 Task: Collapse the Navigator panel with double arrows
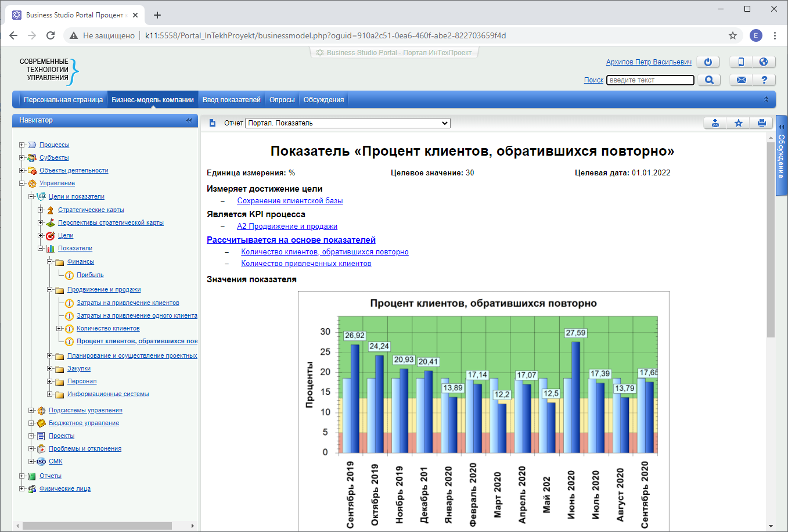(x=189, y=120)
